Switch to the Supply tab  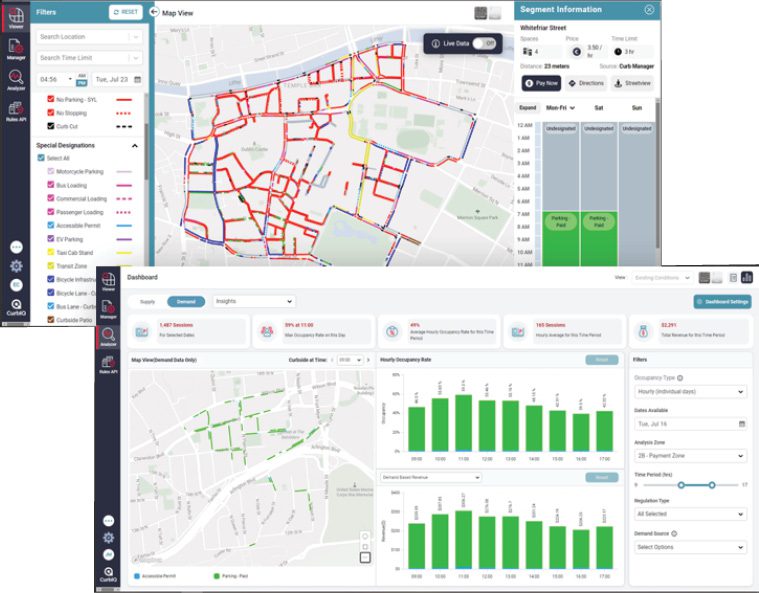(x=147, y=301)
